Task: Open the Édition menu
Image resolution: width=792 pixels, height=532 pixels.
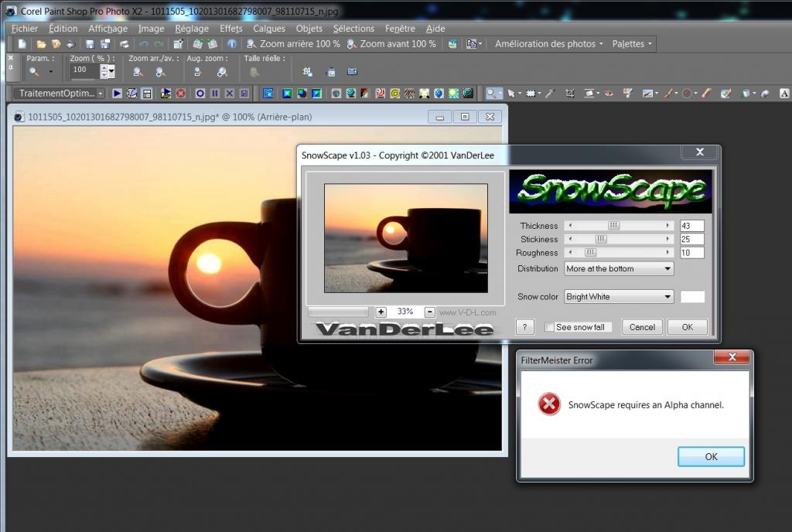Action: 63,29
